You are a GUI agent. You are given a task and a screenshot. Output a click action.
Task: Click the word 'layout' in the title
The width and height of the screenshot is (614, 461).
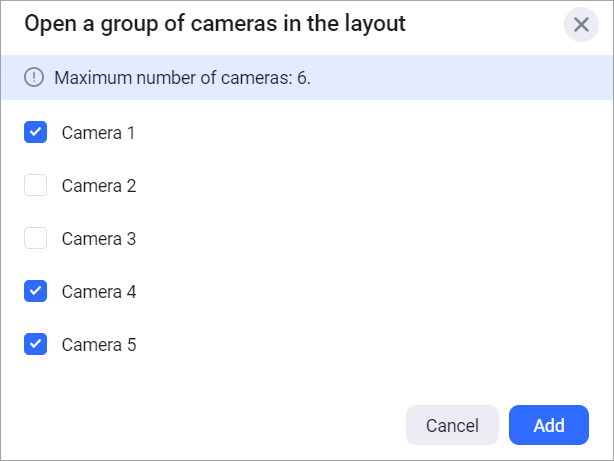pyautogui.click(x=372, y=24)
